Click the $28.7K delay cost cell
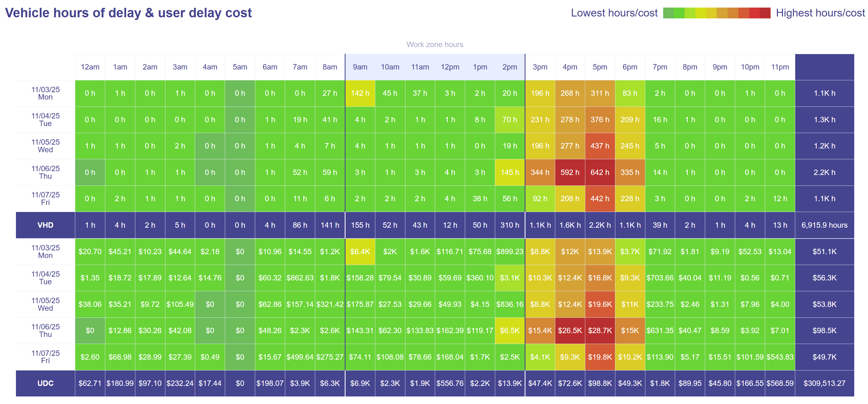The width and height of the screenshot is (868, 404). pyautogui.click(x=600, y=331)
